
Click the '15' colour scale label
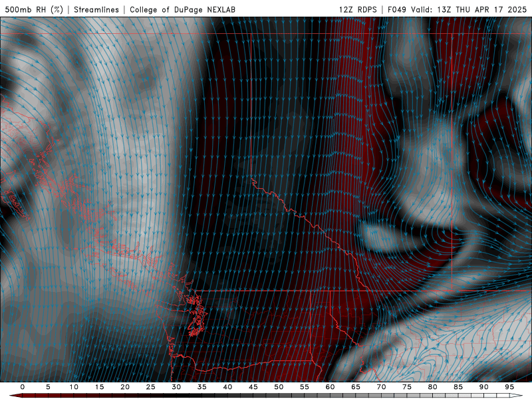pyautogui.click(x=99, y=387)
